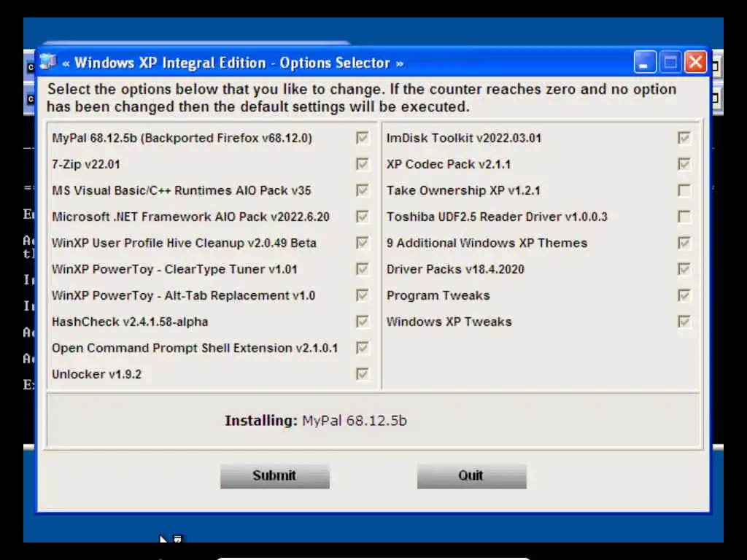Viewport: 747px width, 560px height.
Task: Click 'WinXP PowerToy - ClearType Tuner v1.01' text
Action: click(174, 269)
